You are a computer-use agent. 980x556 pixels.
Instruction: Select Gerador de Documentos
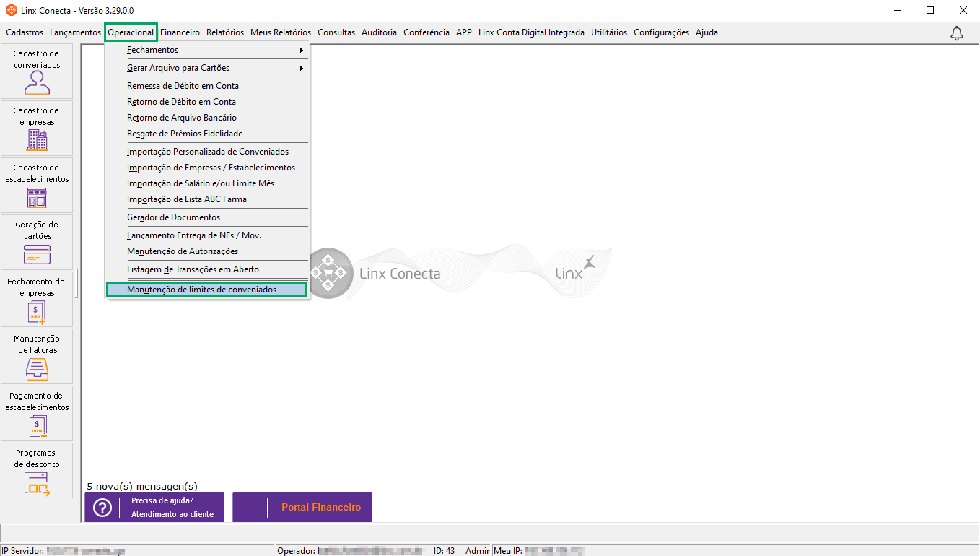coord(207,217)
